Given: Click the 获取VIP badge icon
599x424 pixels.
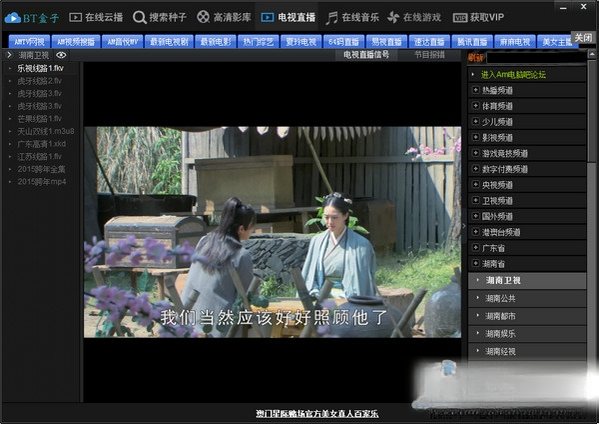Looking at the screenshot, I should point(460,18).
